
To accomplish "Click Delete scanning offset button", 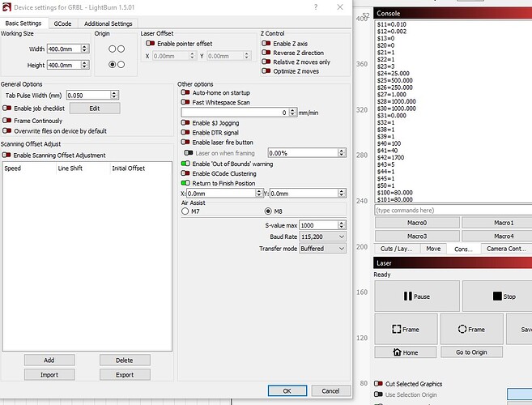I will pos(125,360).
